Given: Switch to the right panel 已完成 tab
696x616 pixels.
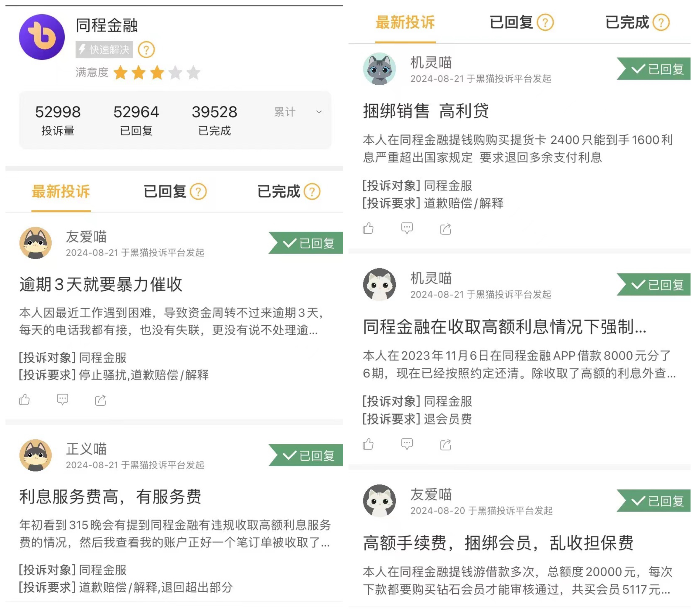Looking at the screenshot, I should 627,22.
